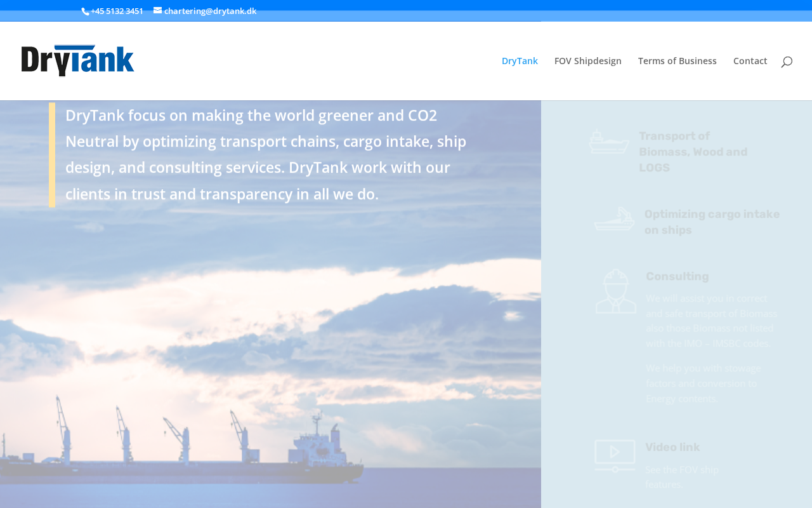The width and height of the screenshot is (812, 508).
Task: Open Optimizing cargo intake on ships heading
Action: coord(712,222)
